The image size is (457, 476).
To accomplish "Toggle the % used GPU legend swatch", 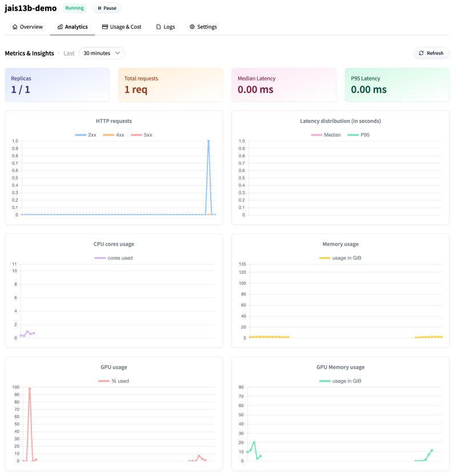I will (x=104, y=382).
